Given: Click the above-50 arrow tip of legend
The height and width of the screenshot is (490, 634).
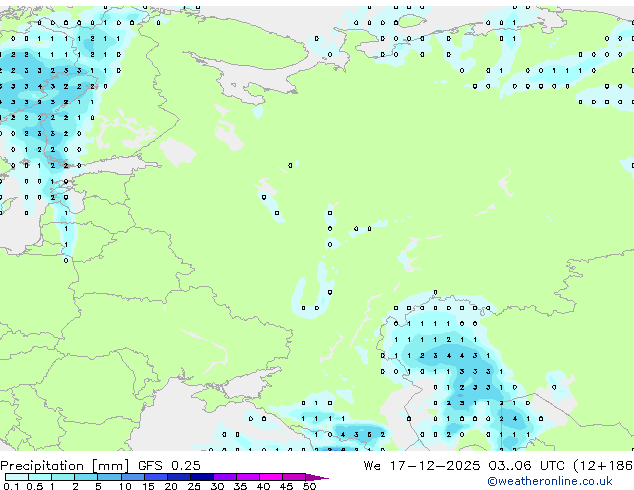Looking at the screenshot, I should click(317, 477).
